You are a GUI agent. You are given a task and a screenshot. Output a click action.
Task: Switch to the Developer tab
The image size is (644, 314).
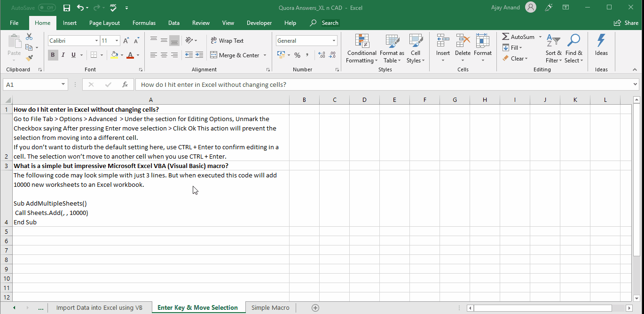click(x=259, y=23)
